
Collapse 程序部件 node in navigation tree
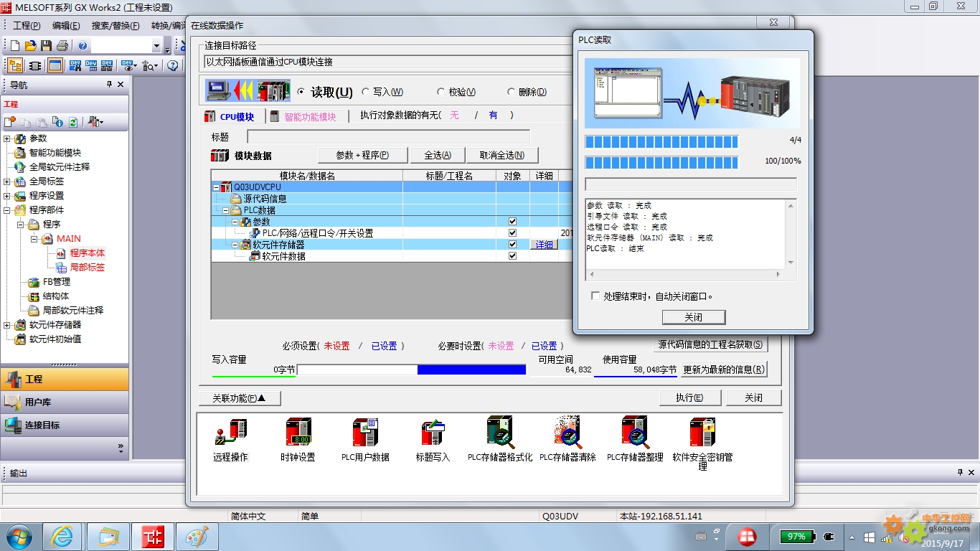pos(7,210)
